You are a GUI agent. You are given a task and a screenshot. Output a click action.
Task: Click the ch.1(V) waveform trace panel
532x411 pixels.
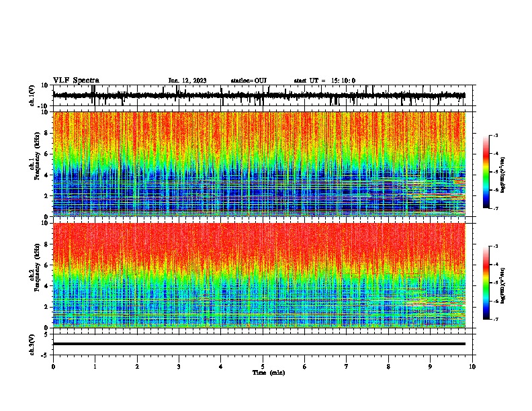[263, 95]
